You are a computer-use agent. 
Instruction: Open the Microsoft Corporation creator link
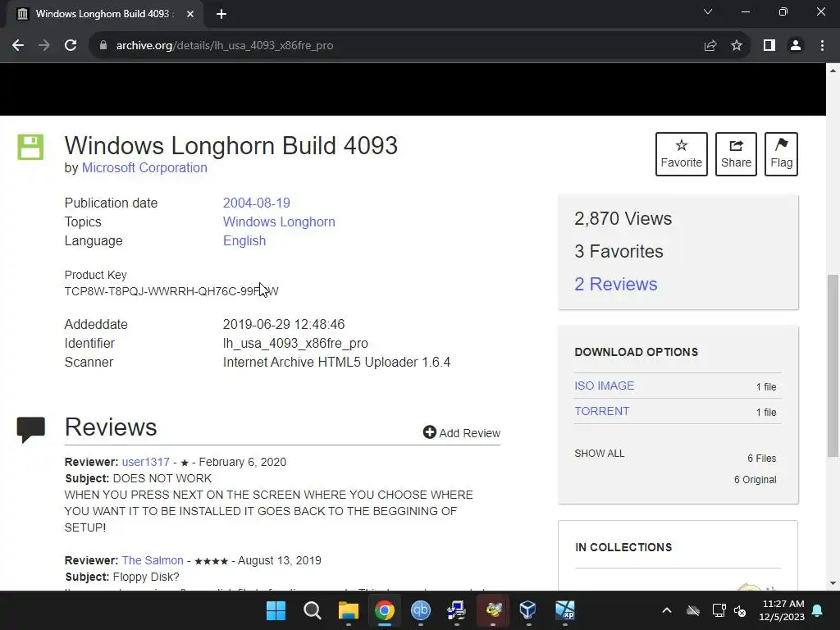[x=144, y=167]
